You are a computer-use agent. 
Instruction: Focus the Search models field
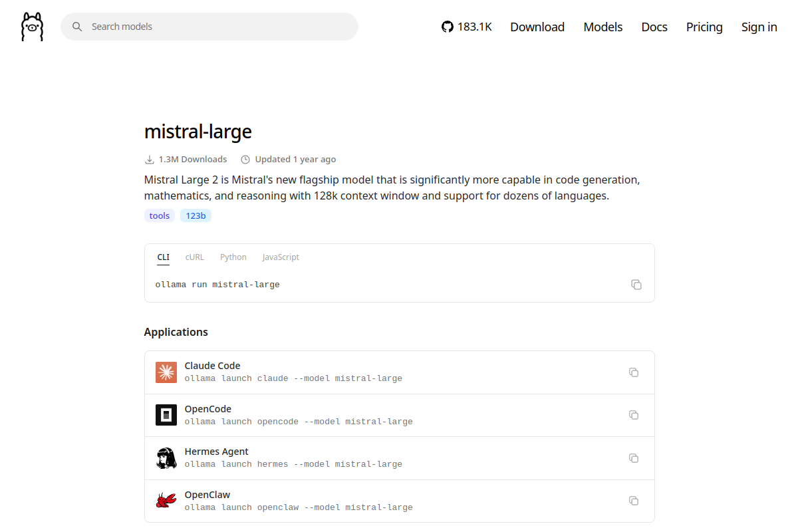[209, 27]
